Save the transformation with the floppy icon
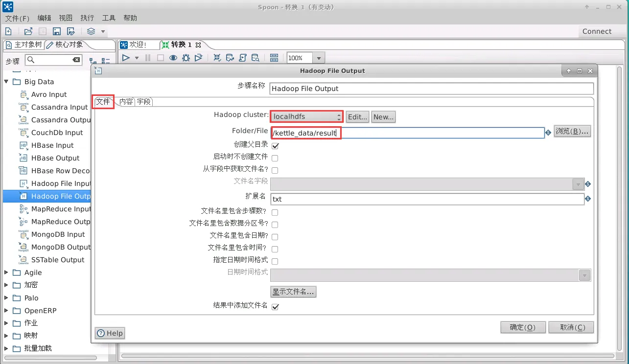Viewport: 629px width, 364px height. point(57,31)
